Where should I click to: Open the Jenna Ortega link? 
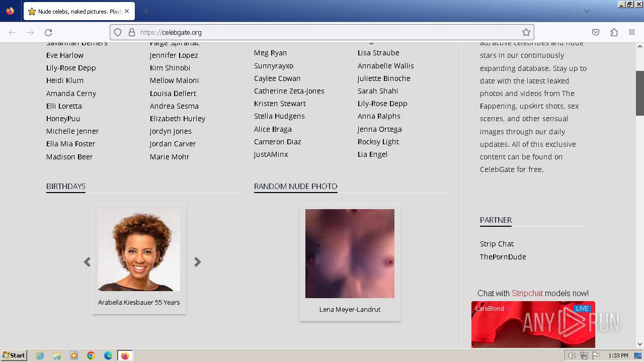379,129
